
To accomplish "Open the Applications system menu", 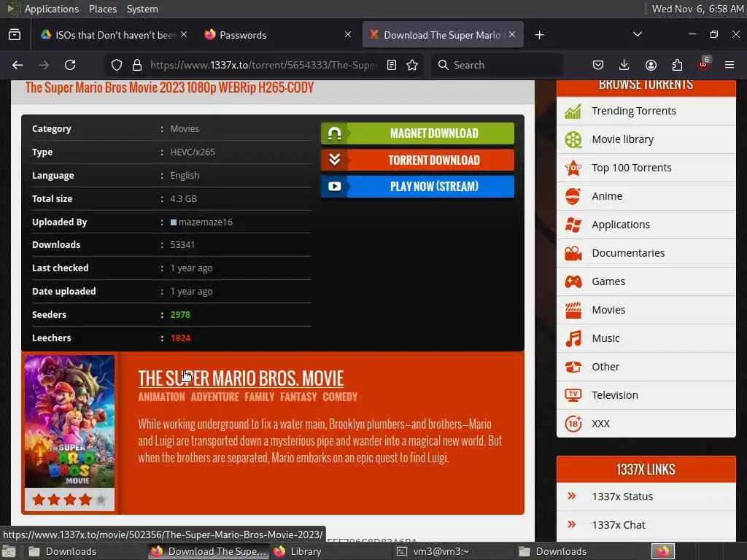I will (52, 9).
